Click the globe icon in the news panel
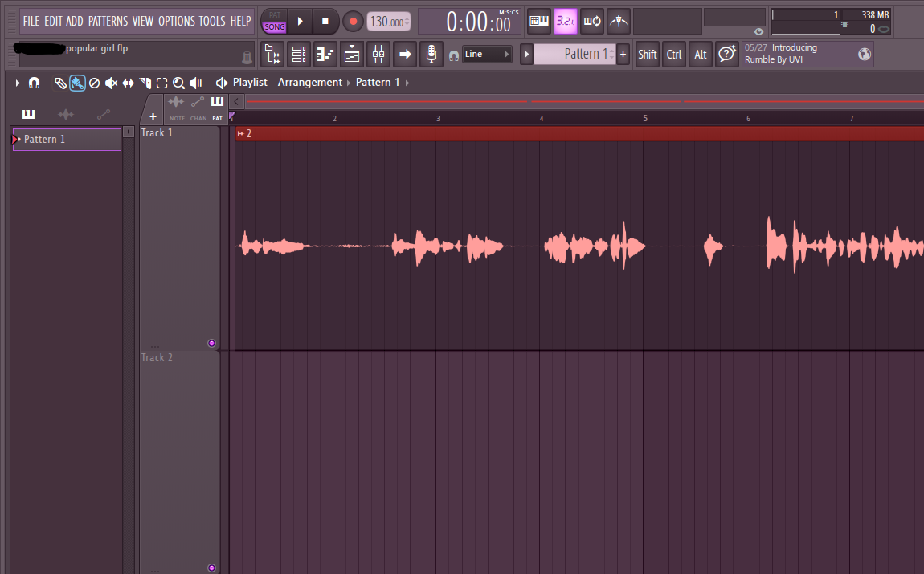Image resolution: width=924 pixels, height=574 pixels. click(865, 54)
